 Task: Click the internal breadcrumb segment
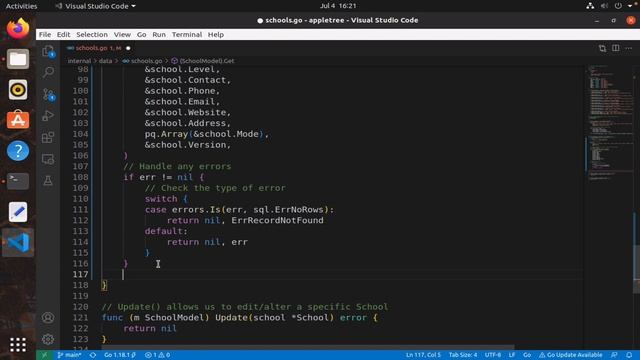(79, 61)
